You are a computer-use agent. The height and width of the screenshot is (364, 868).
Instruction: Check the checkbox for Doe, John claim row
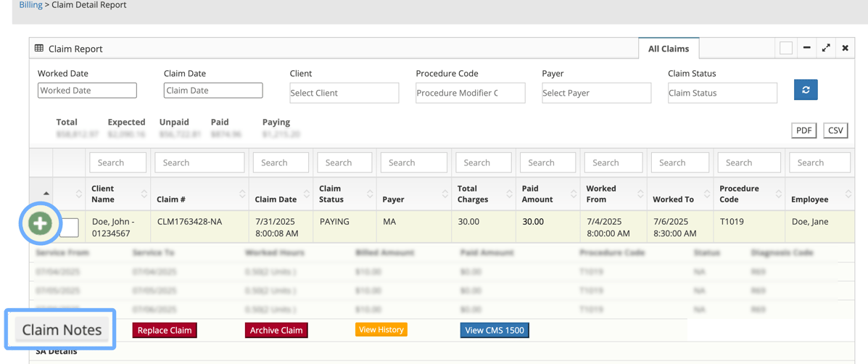(x=69, y=228)
